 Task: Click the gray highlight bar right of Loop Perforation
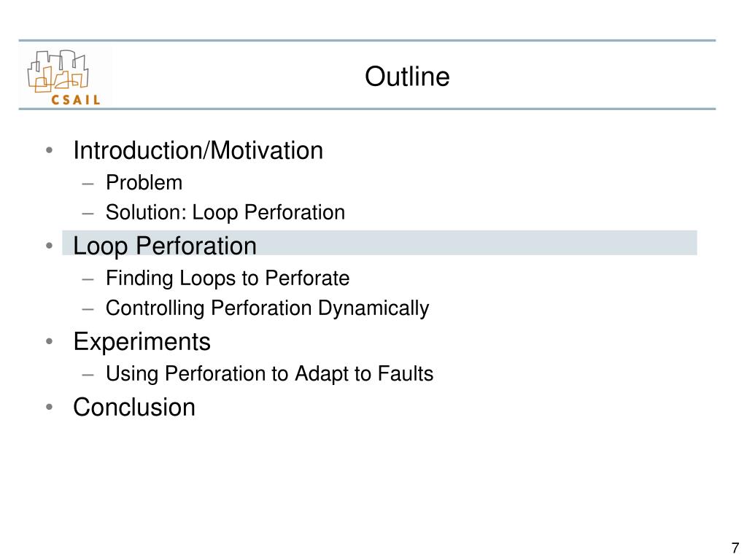pos(476,243)
